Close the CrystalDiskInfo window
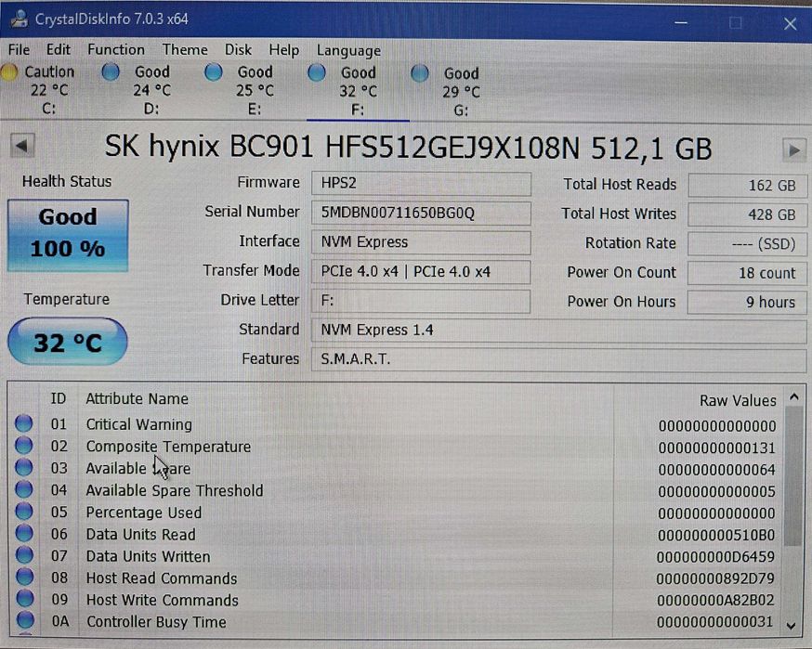Image resolution: width=812 pixels, height=649 pixels. point(790,24)
